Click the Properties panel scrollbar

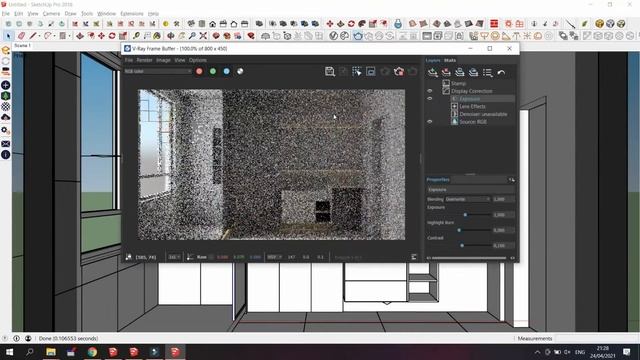click(469, 258)
